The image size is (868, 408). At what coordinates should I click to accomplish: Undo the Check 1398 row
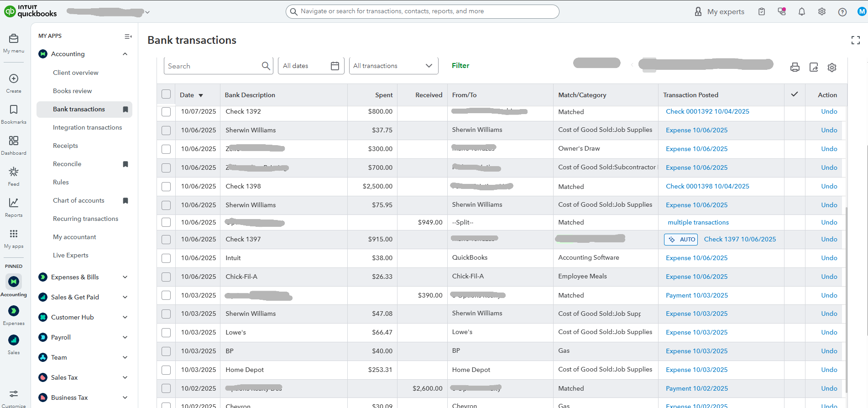[x=829, y=186]
